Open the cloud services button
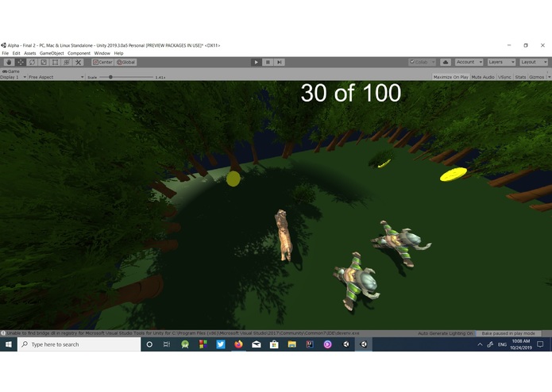Viewport: 552px width, 392px height. (x=446, y=62)
